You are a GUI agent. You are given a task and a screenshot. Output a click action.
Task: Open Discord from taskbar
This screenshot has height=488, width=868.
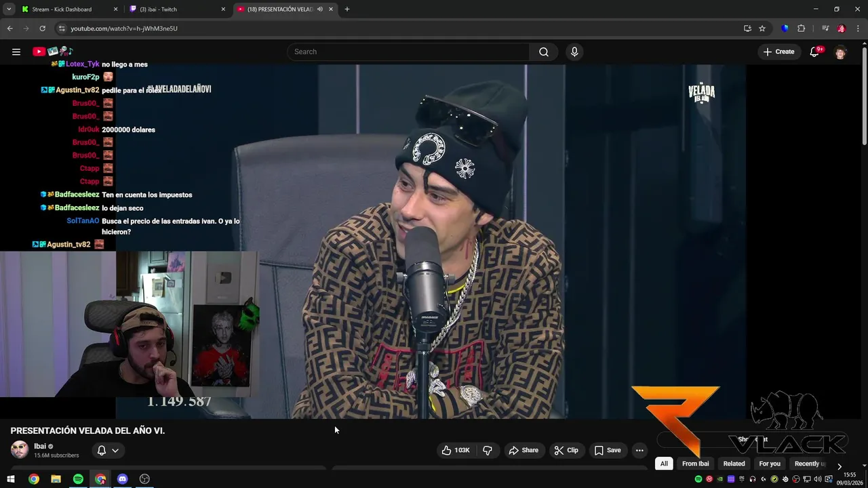coord(122,479)
